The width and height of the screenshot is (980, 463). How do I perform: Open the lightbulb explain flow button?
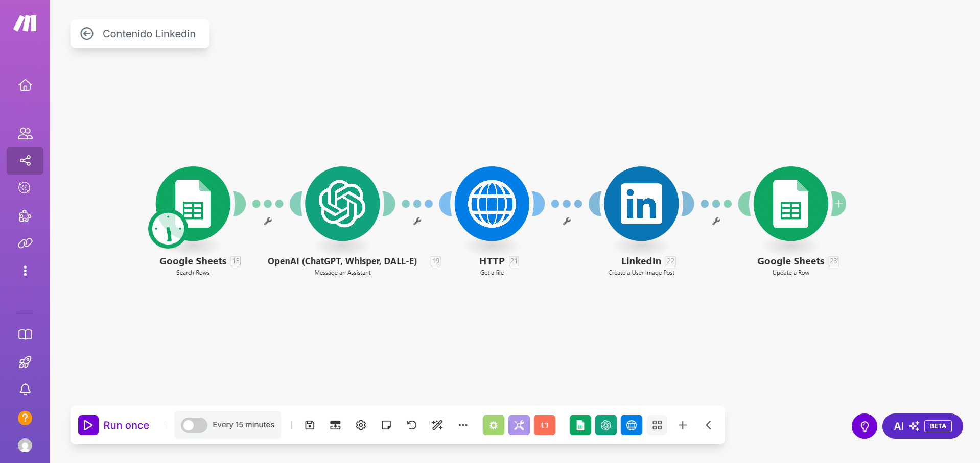pos(865,426)
